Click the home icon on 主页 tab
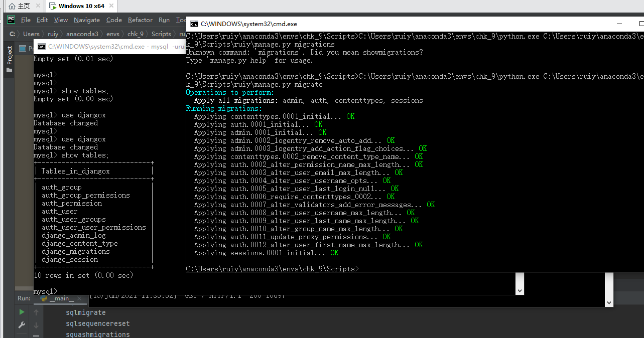 pyautogui.click(x=12, y=7)
